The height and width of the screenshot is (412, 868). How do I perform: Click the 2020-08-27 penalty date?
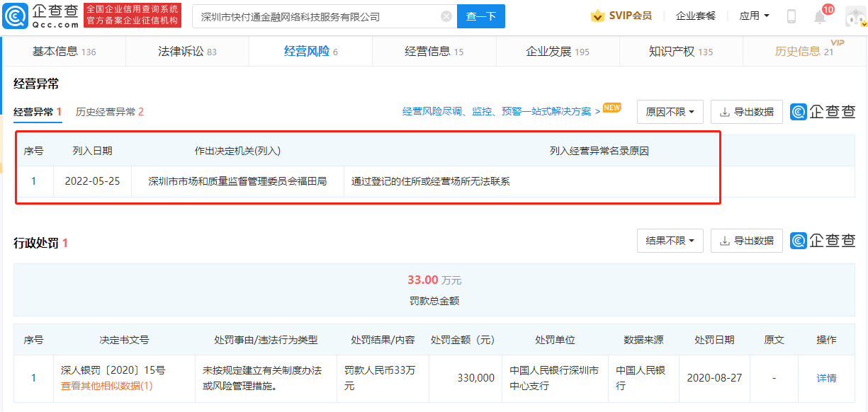[x=714, y=378]
